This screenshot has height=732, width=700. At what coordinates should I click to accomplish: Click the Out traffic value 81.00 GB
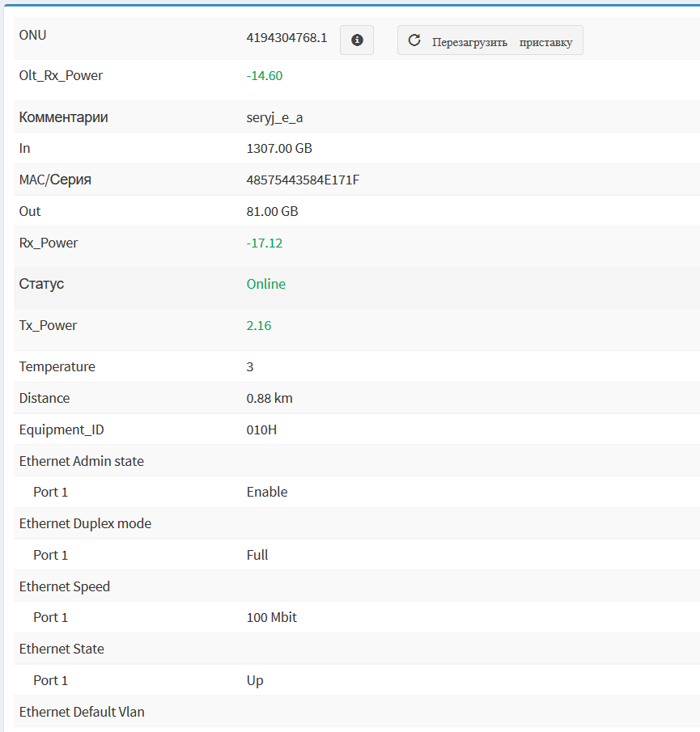tap(272, 212)
